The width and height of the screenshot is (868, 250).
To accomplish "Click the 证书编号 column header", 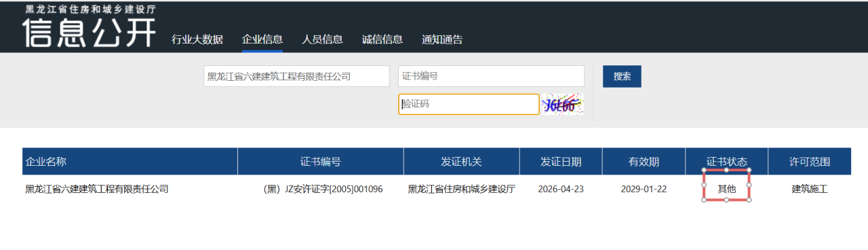I will (321, 162).
